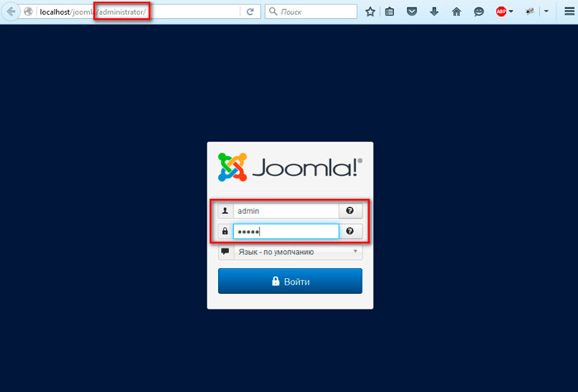Viewport: 578px width, 392px height.
Task: Click the speech bubble language icon
Action: [x=225, y=252]
